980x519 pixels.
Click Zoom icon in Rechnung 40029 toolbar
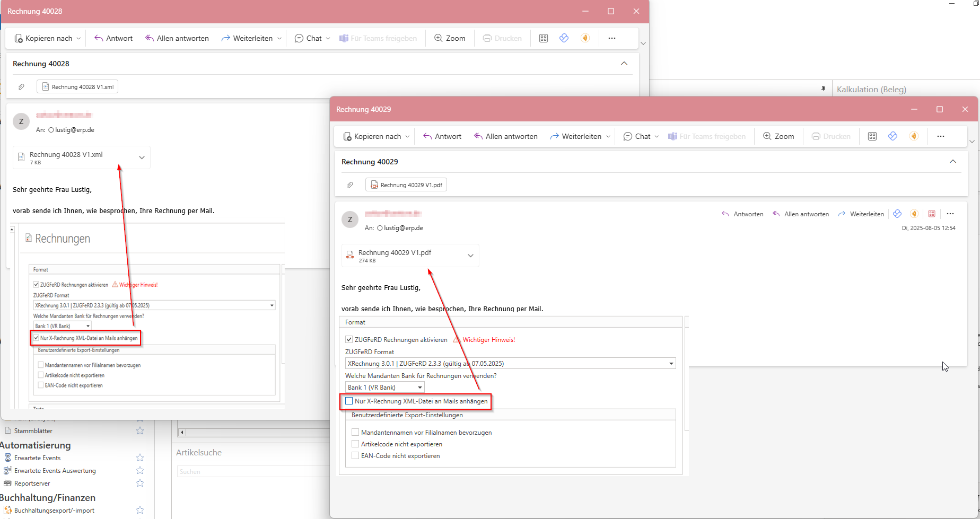tap(767, 136)
